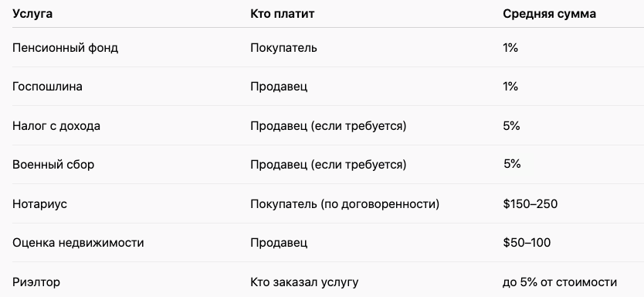This screenshot has width=644, height=297.
Task: Click Продавец in Оценка недвижимости row
Action: coord(279,243)
